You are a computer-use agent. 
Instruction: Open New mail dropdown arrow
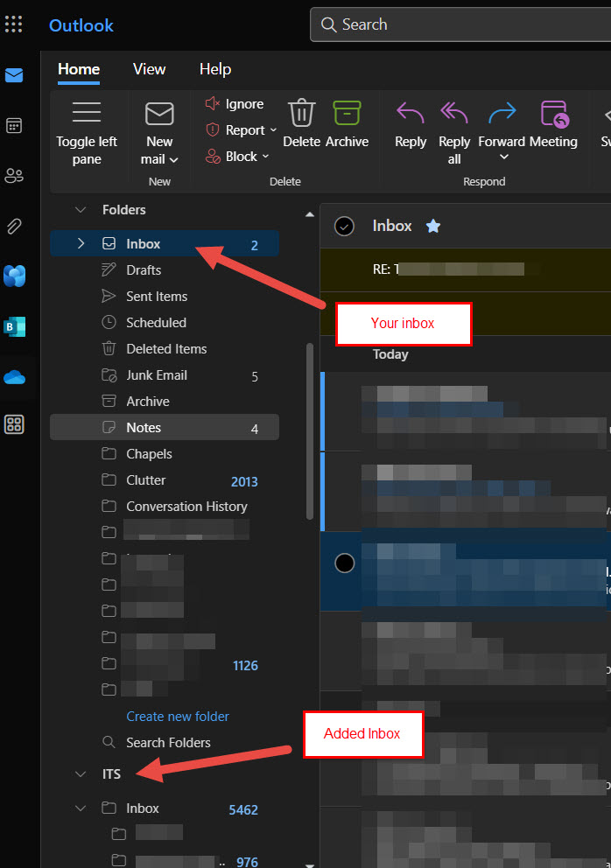pos(173,160)
